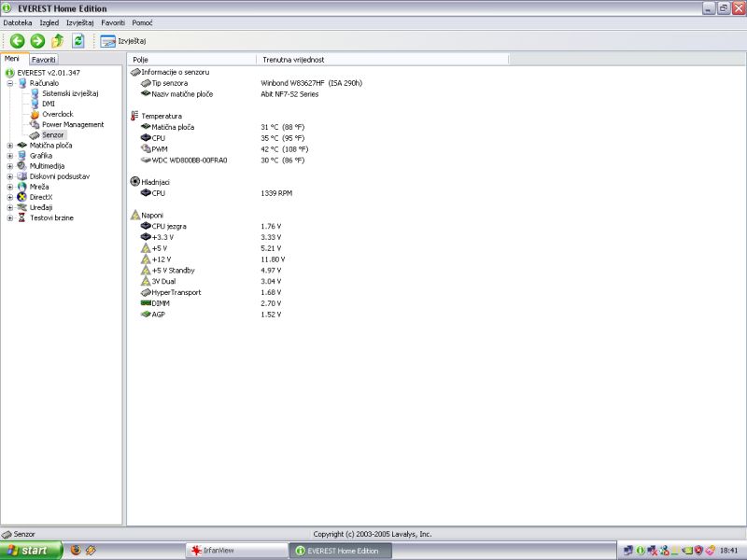747x560 pixels.
Task: Expand the Multimedija tree node
Action: pos(10,166)
